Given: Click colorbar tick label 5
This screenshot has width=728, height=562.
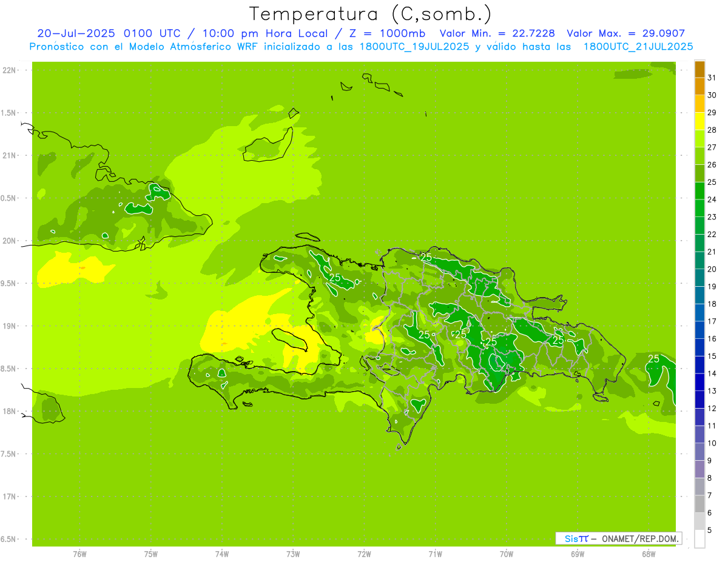Looking at the screenshot, I should [x=710, y=530].
